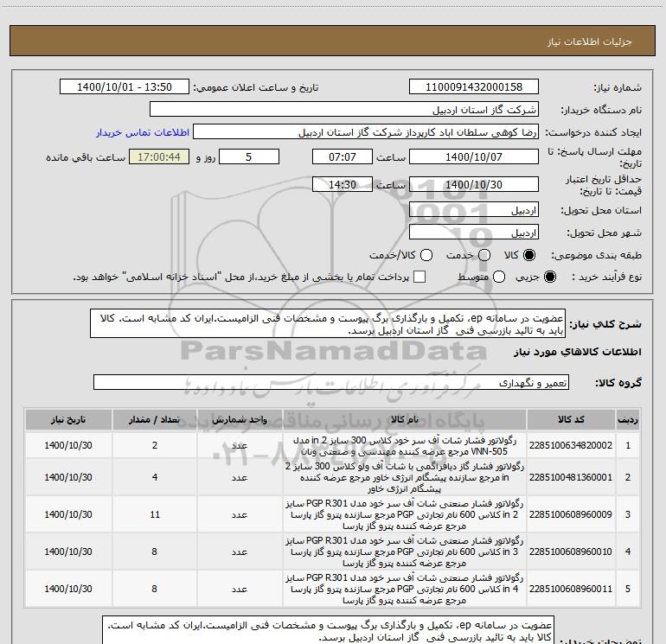Choose جزیی purchase type radio
The height and width of the screenshot is (644, 666).
(549, 277)
